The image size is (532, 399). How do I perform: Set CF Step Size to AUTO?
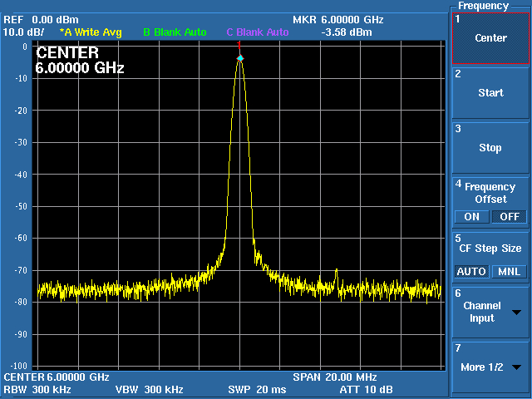pos(471,272)
